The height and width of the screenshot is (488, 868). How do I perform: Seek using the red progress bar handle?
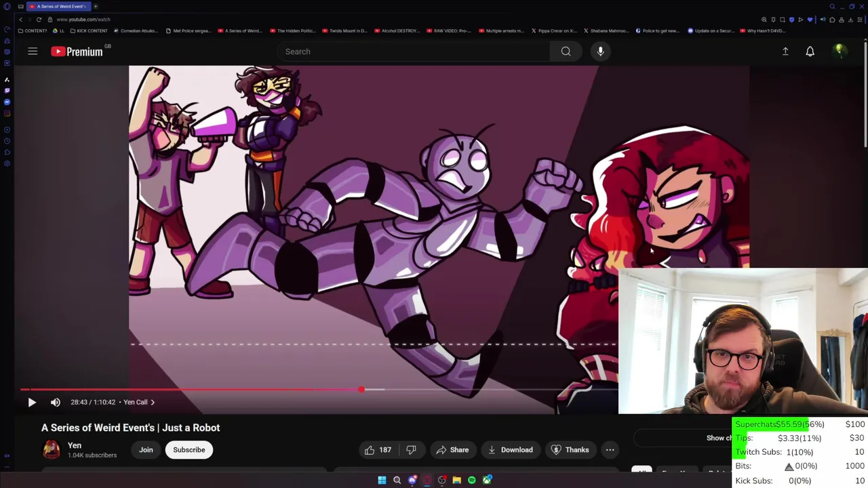(x=361, y=389)
